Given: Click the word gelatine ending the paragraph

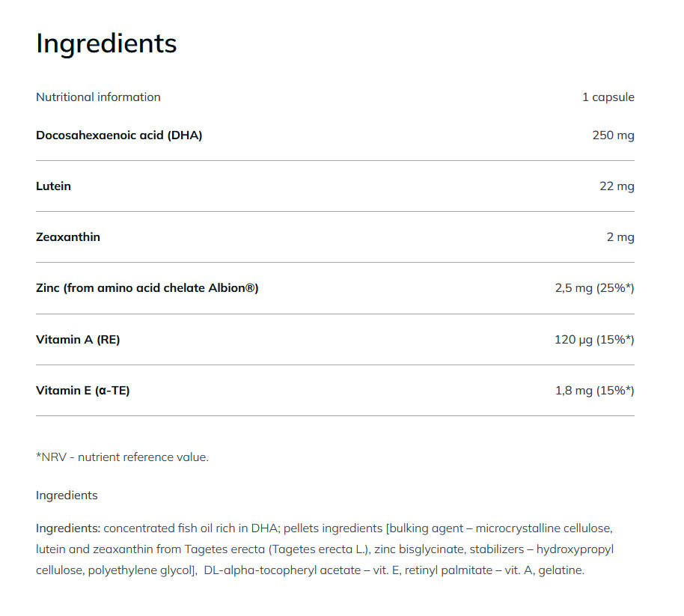Looking at the screenshot, I should pos(560,570).
